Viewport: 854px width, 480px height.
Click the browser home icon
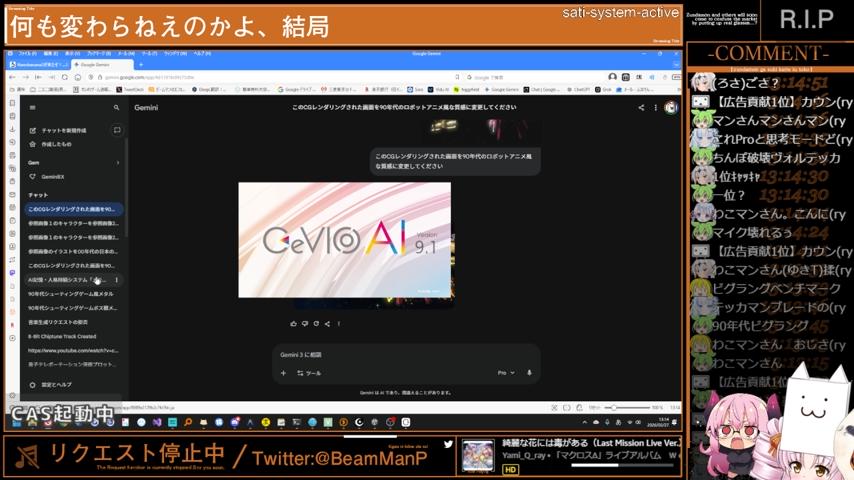coord(77,77)
